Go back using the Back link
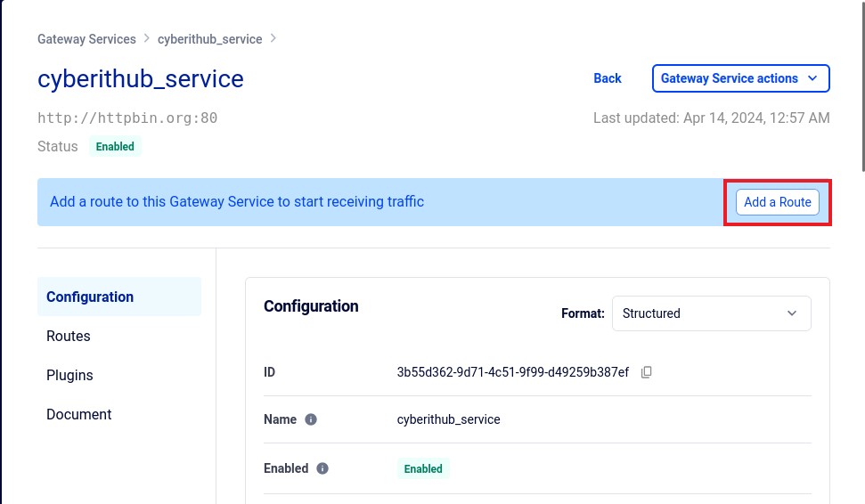The height and width of the screenshot is (504, 865). coord(608,78)
